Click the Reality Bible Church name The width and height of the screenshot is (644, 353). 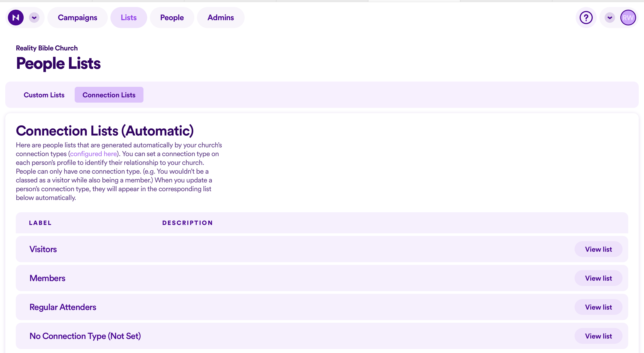pyautogui.click(x=47, y=48)
